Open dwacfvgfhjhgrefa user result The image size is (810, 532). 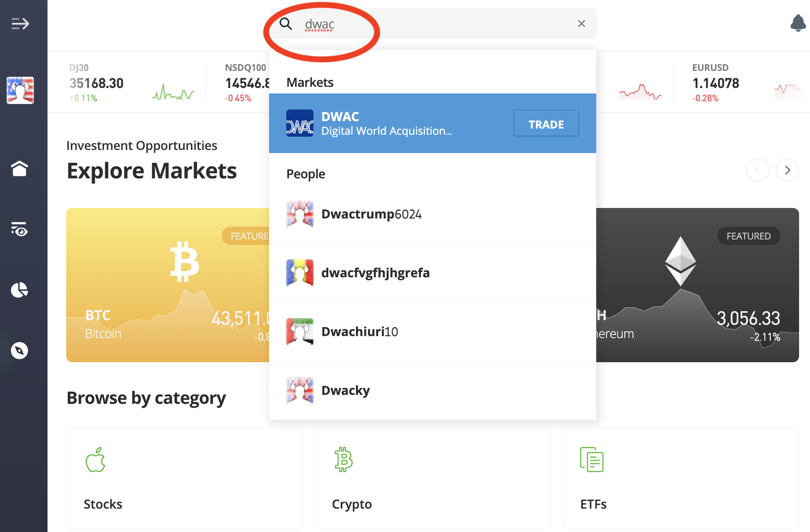[375, 273]
